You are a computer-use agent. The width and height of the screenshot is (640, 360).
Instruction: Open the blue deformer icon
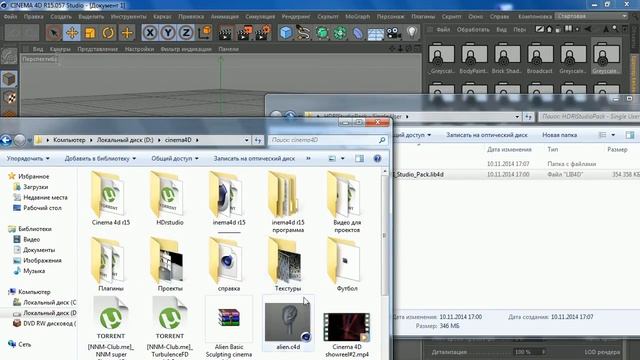pos(358,33)
